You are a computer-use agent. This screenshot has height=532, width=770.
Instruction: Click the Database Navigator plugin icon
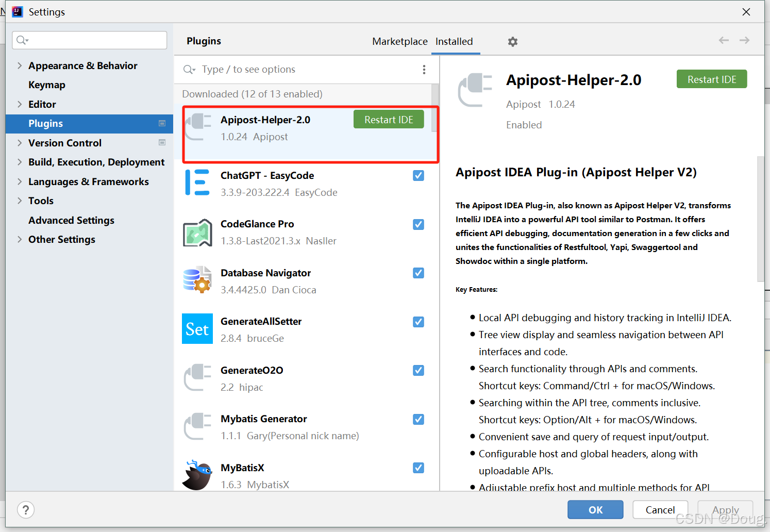pyautogui.click(x=197, y=280)
